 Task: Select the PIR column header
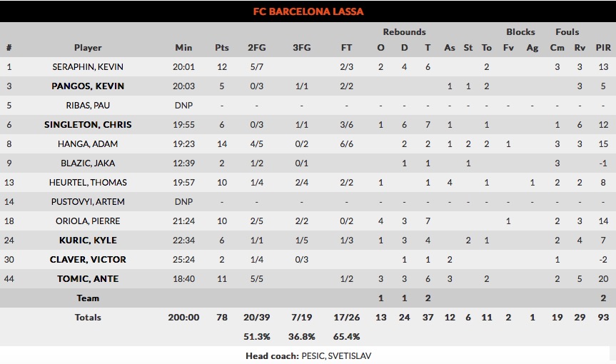(603, 48)
